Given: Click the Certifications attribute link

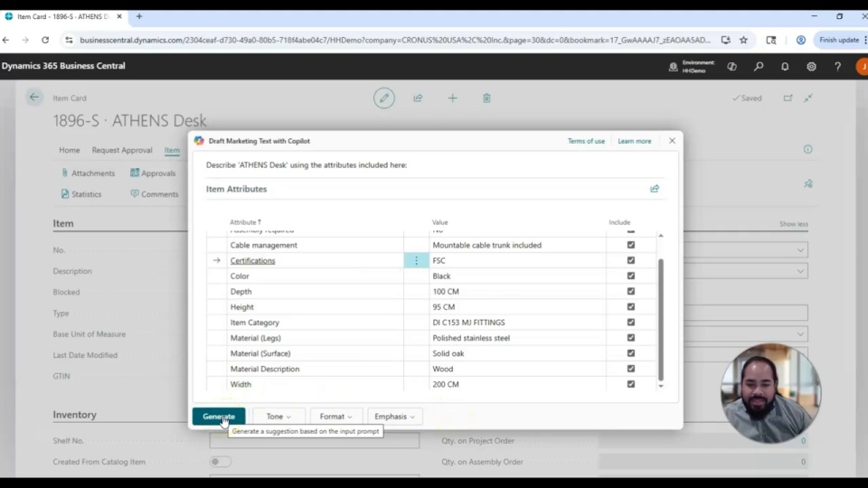Looking at the screenshot, I should (x=252, y=260).
